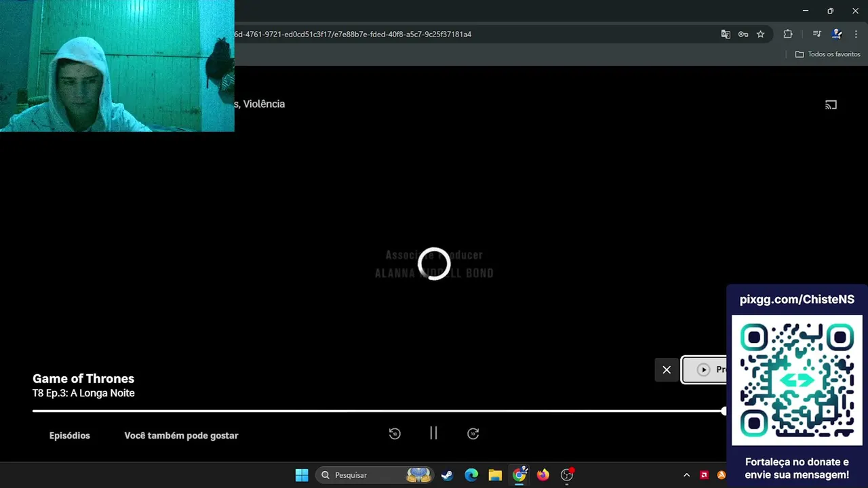Click the Pesquisar taskbar search box
Screen dimensions: 868x488
click(375, 475)
